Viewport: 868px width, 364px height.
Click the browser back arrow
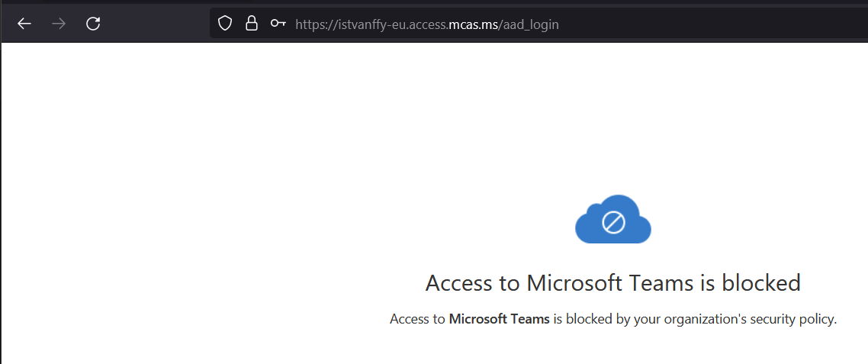[24, 24]
